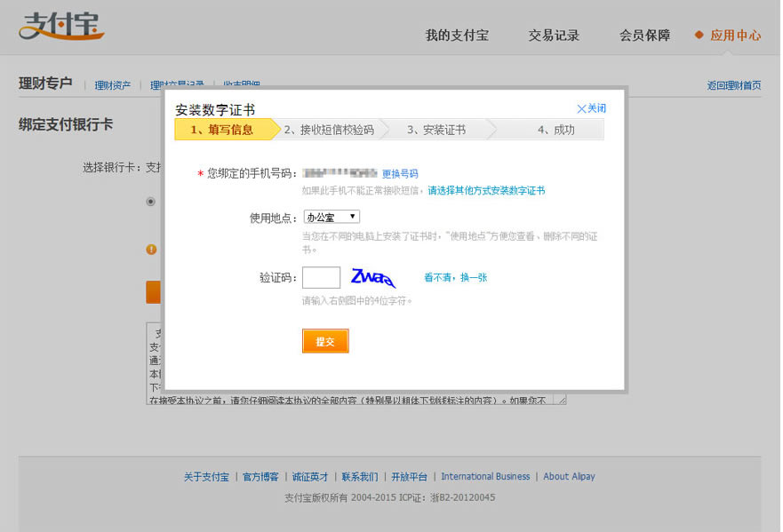Click 诚征英才 footer link
Image resolution: width=783 pixels, height=532 pixels.
click(x=310, y=477)
